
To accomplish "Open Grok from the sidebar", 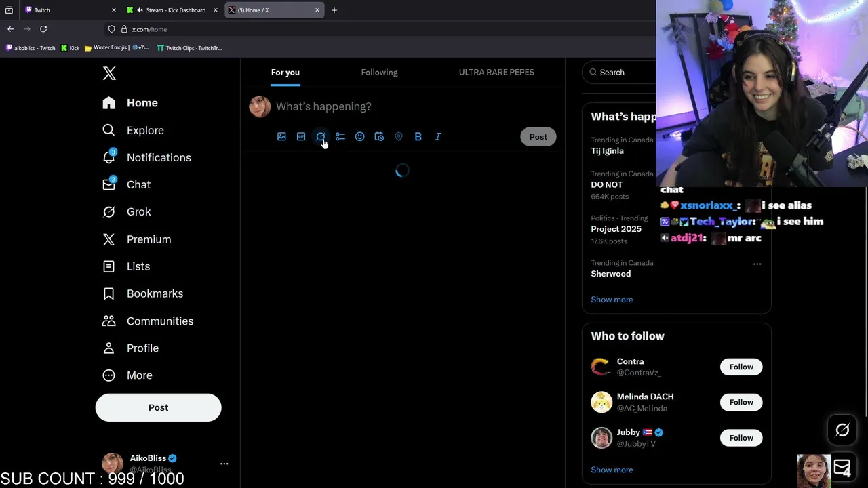I will [127, 211].
